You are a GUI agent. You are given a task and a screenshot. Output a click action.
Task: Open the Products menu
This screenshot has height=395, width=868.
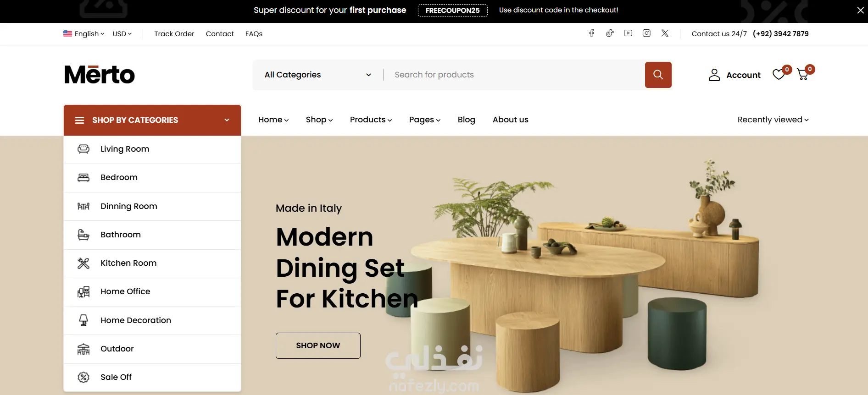tap(371, 120)
